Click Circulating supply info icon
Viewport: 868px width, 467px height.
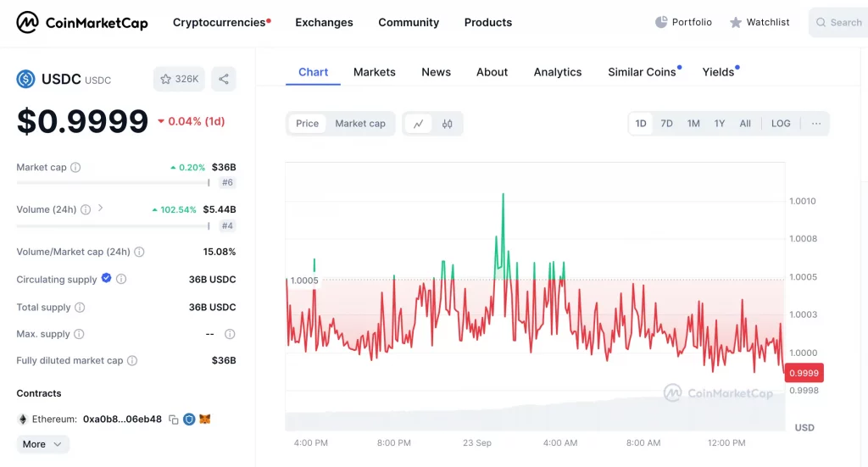[121, 280]
